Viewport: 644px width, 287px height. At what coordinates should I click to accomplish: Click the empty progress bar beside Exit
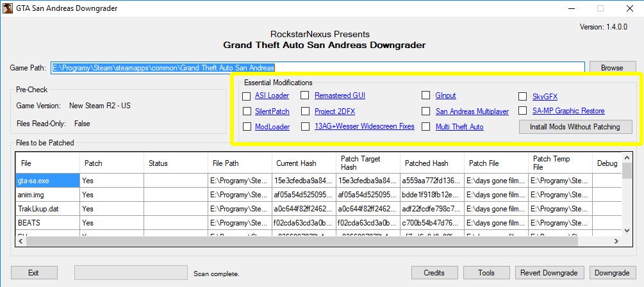[x=131, y=273]
